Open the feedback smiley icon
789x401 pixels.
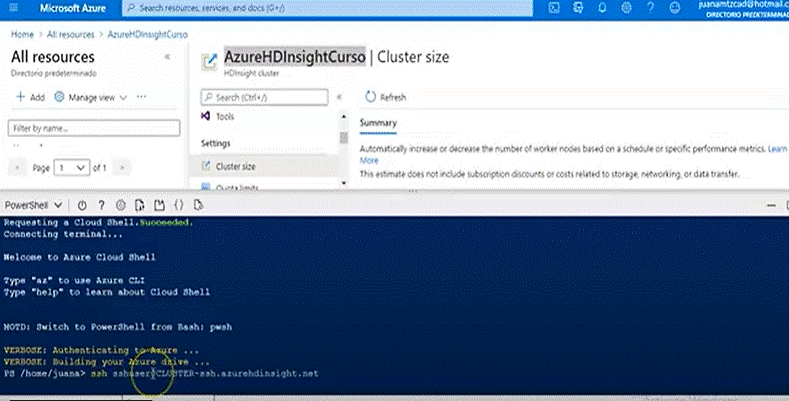[675, 8]
